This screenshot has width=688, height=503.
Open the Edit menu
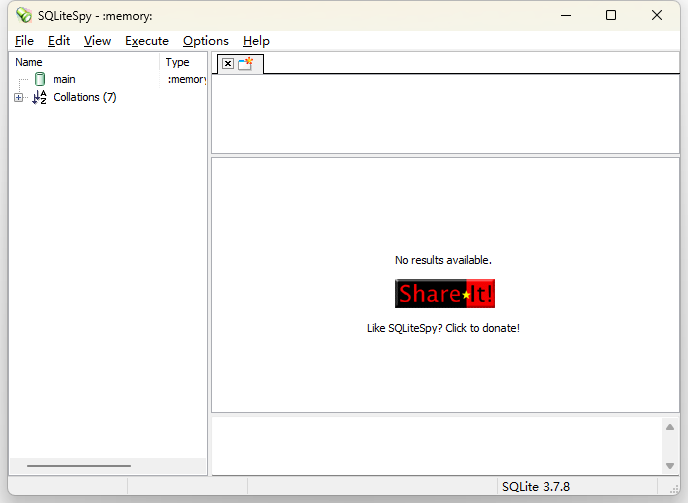click(x=59, y=41)
